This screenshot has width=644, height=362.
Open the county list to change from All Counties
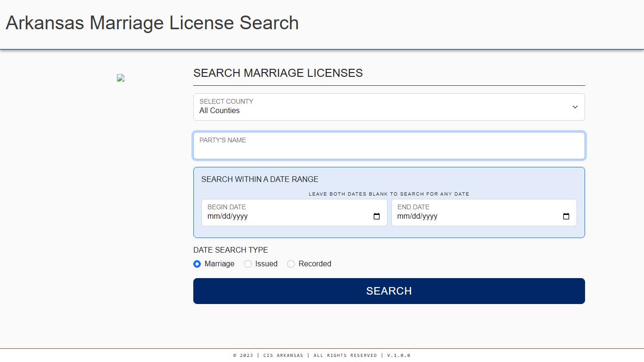(389, 107)
